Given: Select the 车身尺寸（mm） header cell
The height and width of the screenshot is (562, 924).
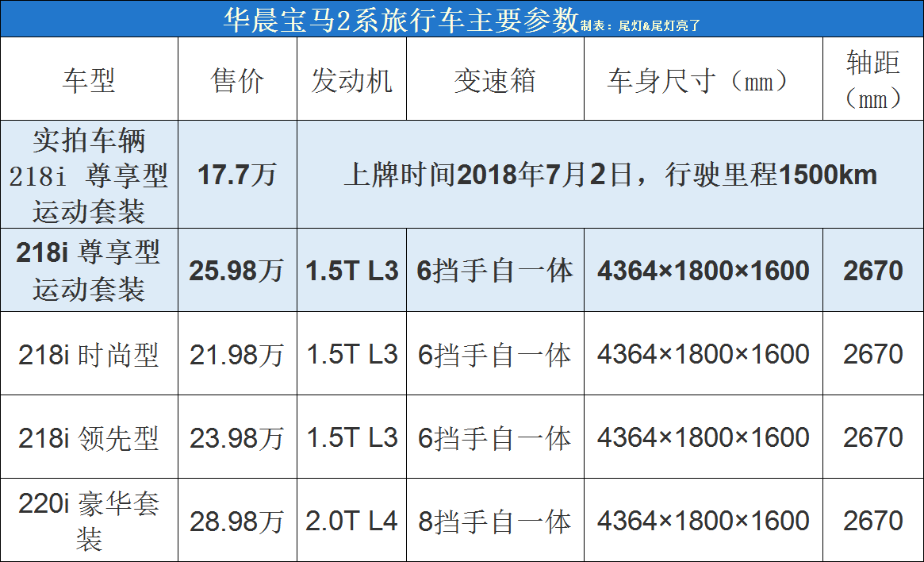Looking at the screenshot, I should click(703, 80).
